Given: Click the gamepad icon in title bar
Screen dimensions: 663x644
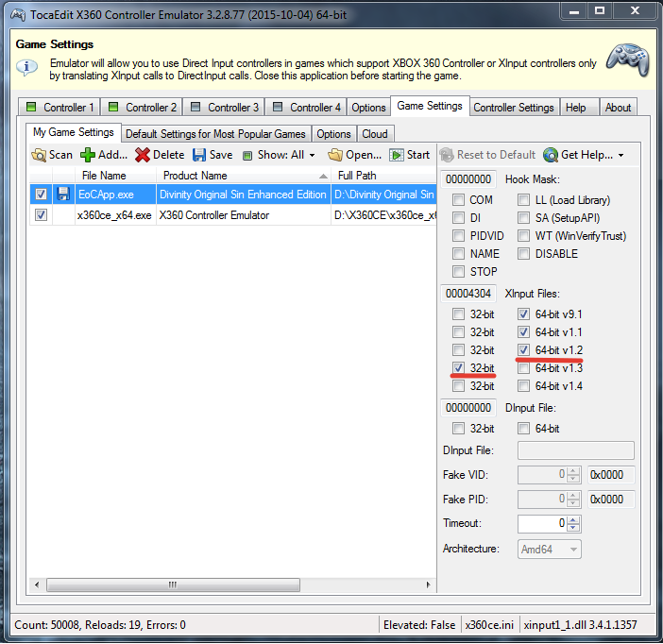Looking at the screenshot, I should [x=18, y=15].
